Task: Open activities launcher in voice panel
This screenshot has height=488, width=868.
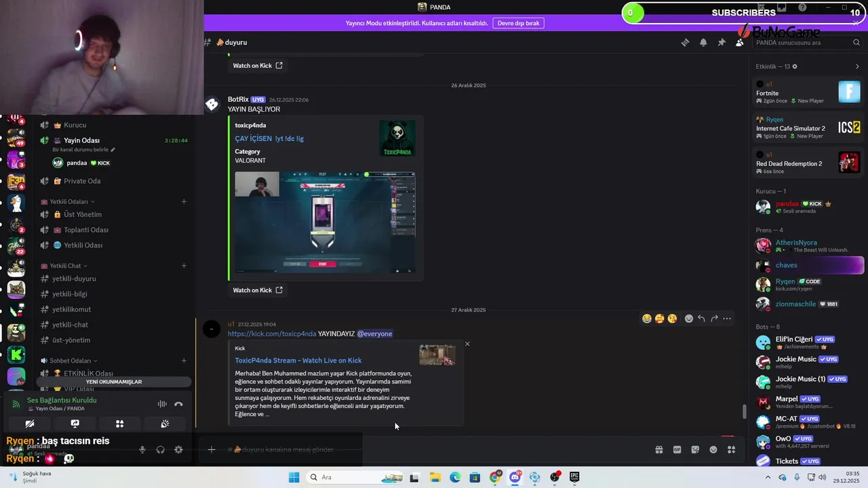Action: (x=119, y=424)
